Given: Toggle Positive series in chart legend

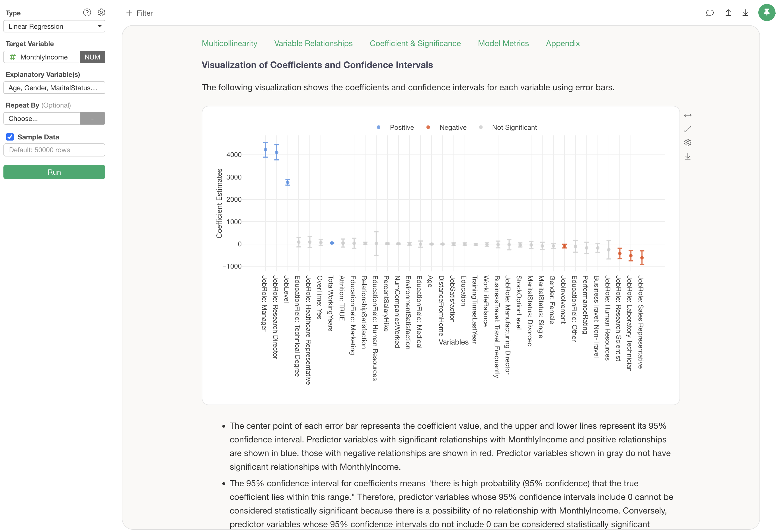Looking at the screenshot, I should tap(395, 127).
